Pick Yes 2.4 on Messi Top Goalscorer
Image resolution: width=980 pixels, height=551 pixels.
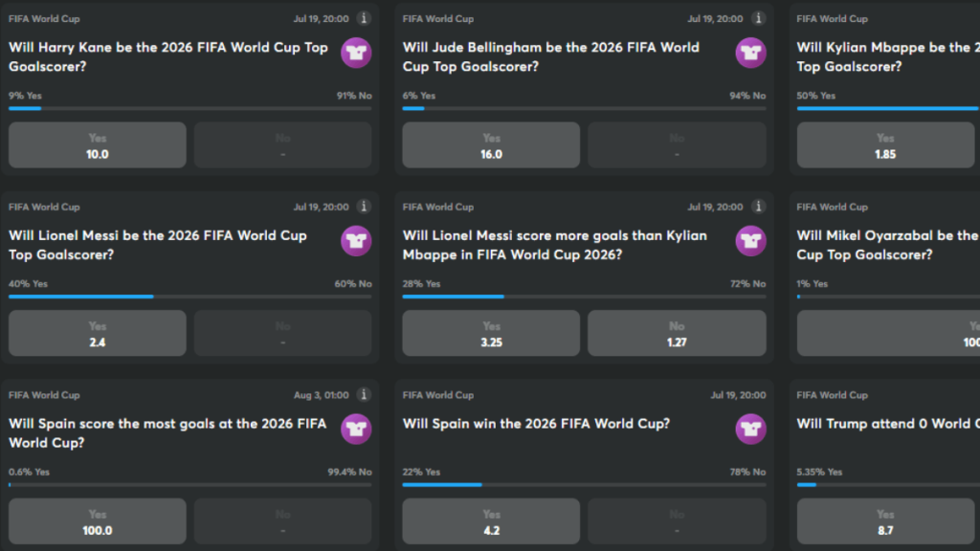(98, 333)
